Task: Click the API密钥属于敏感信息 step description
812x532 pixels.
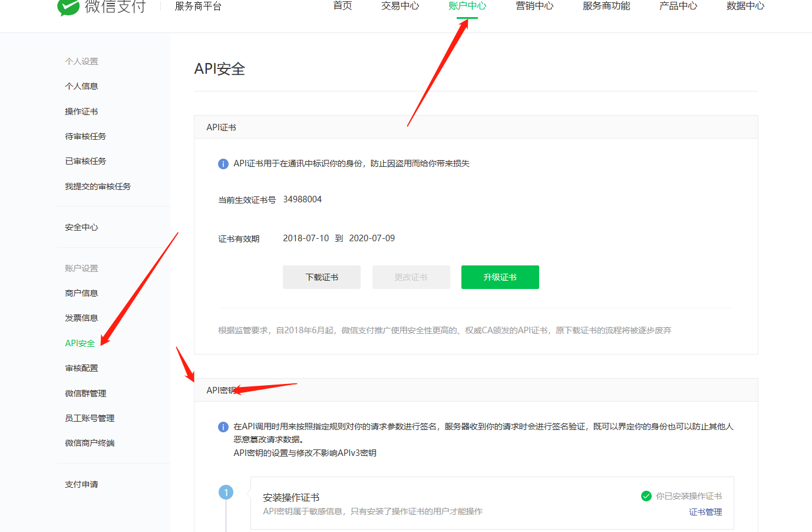Action: tap(372, 511)
